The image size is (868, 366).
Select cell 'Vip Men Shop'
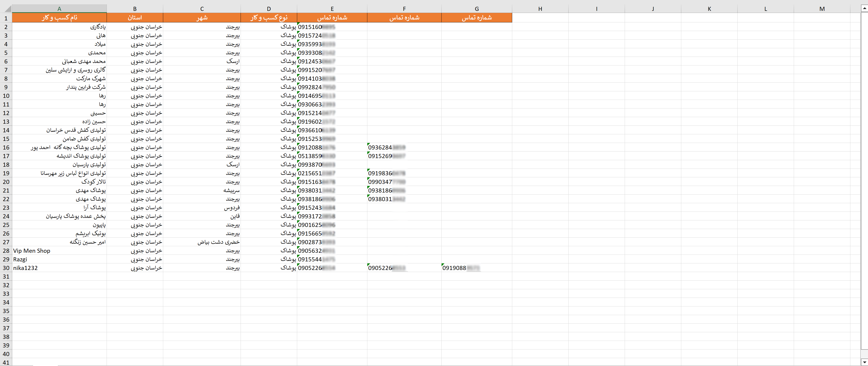pyautogui.click(x=59, y=251)
